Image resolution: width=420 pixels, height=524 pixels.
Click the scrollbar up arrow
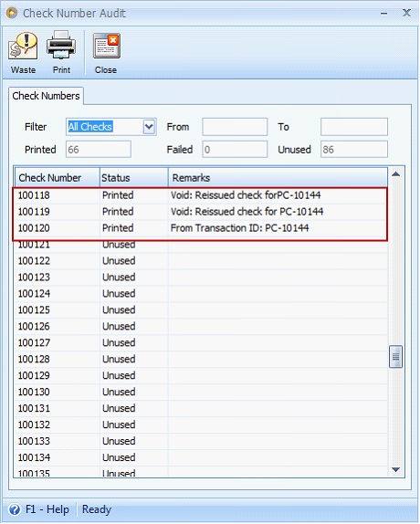pyautogui.click(x=396, y=174)
